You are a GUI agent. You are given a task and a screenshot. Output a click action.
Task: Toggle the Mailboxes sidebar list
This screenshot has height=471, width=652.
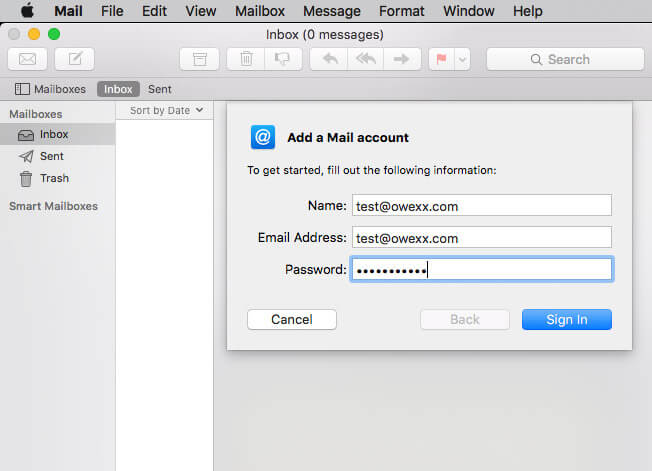pos(51,89)
